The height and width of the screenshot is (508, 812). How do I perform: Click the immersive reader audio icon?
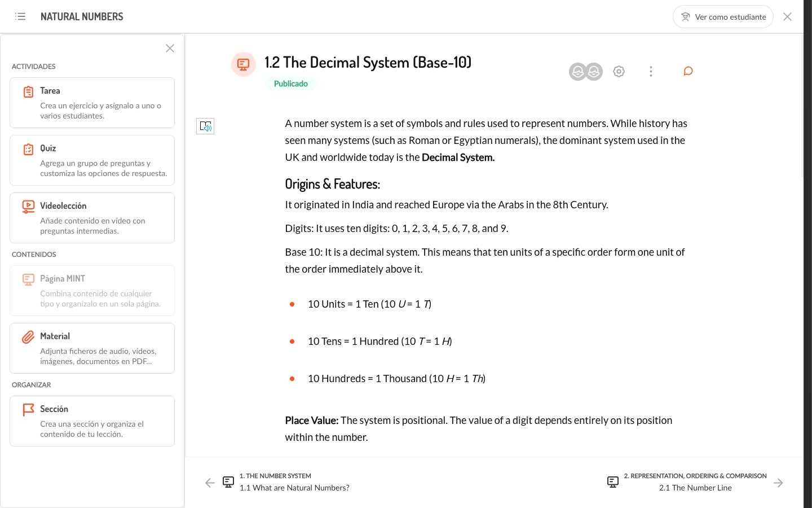tap(205, 126)
